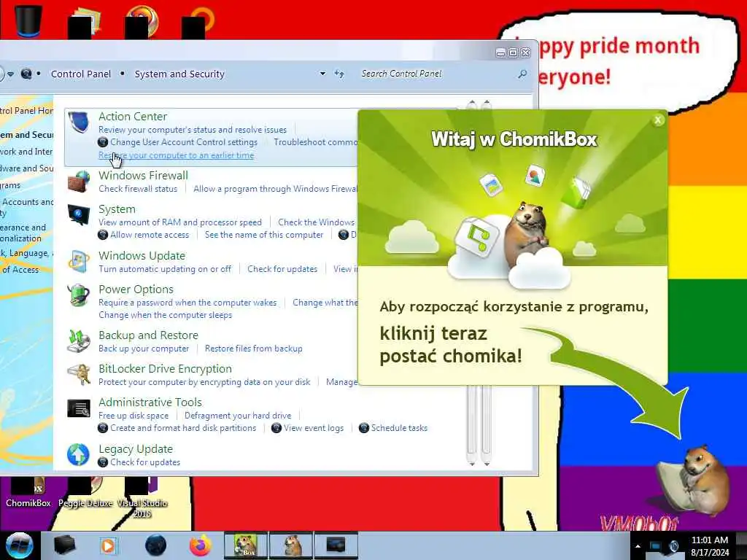Click the Windows Update icon
Screen dimensions: 747x560
tap(79, 262)
